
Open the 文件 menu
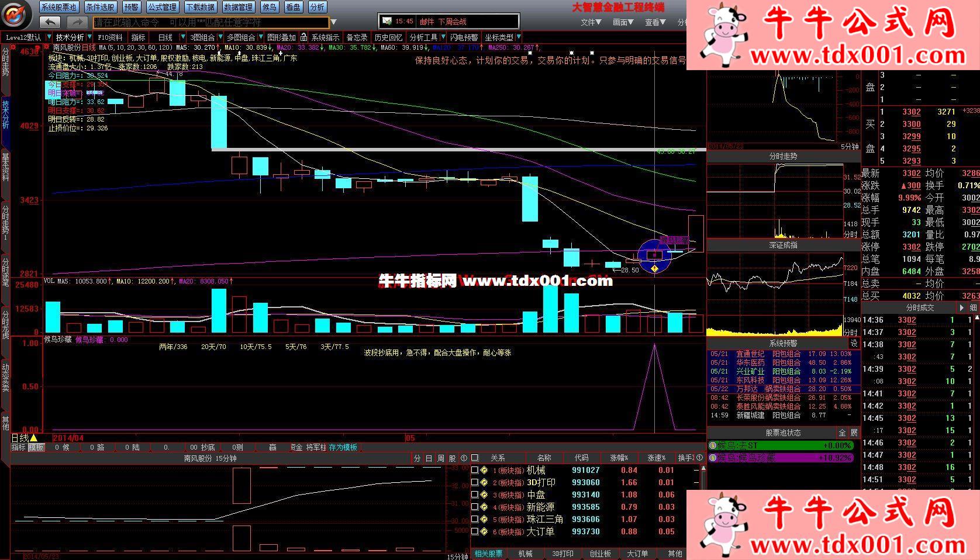pyautogui.click(x=591, y=22)
